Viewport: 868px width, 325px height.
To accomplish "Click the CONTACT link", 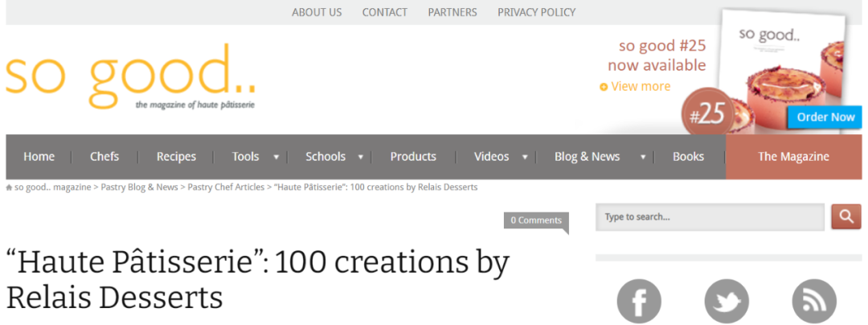I will pos(385,12).
